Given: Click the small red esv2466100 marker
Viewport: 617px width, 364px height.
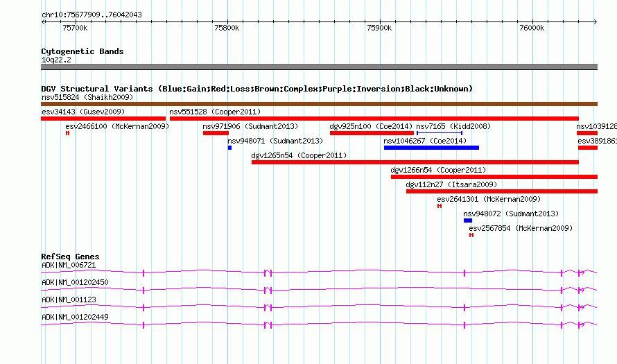Looking at the screenshot, I should [68, 133].
